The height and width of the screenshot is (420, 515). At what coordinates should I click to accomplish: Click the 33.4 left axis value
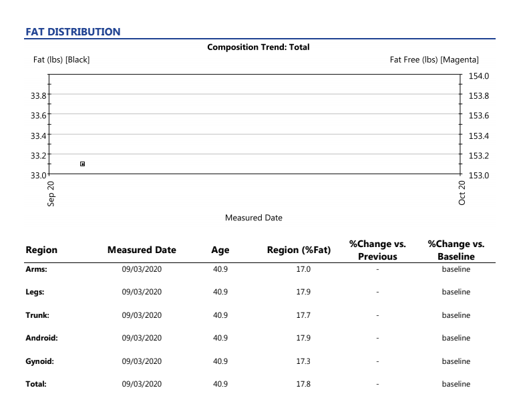(x=39, y=136)
